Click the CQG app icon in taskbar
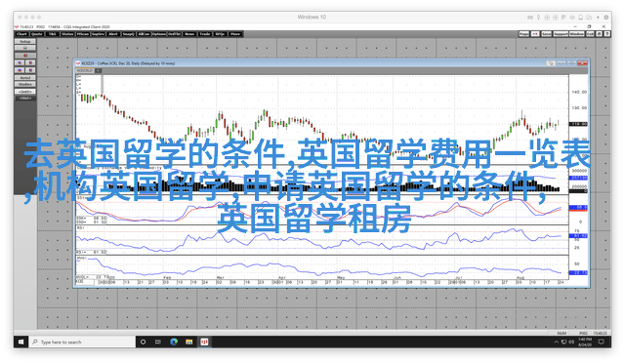 [x=204, y=342]
